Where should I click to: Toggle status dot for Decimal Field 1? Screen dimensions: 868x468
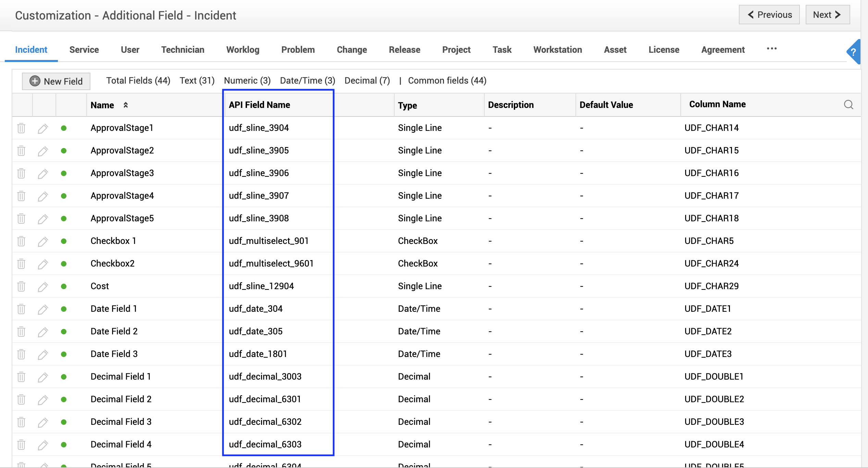(x=64, y=377)
